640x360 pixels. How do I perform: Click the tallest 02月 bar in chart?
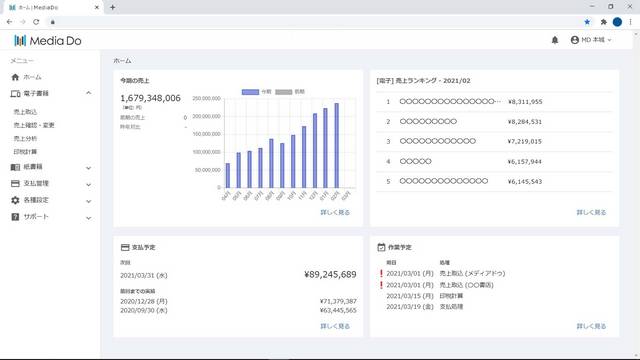337,145
